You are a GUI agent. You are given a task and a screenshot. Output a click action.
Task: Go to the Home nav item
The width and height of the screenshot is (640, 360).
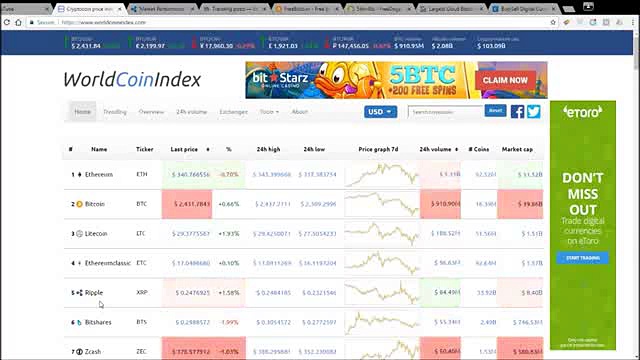(x=82, y=111)
